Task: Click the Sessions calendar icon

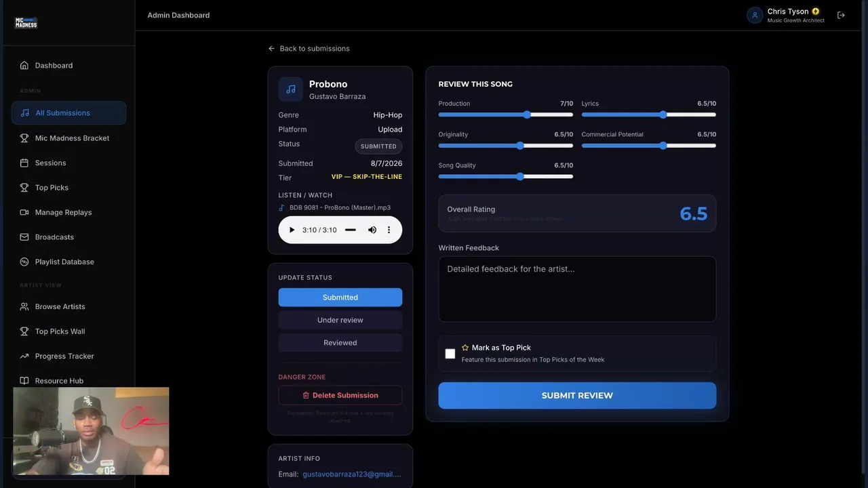Action: [x=24, y=163]
